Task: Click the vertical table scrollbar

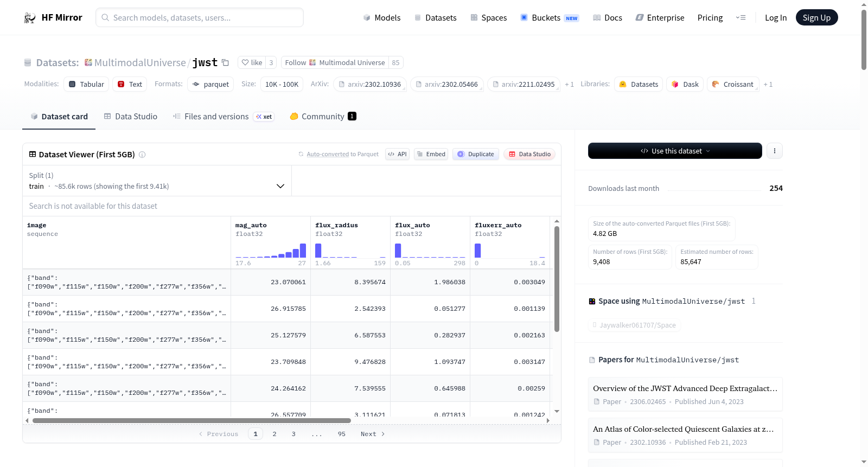Action: pyautogui.click(x=557, y=279)
